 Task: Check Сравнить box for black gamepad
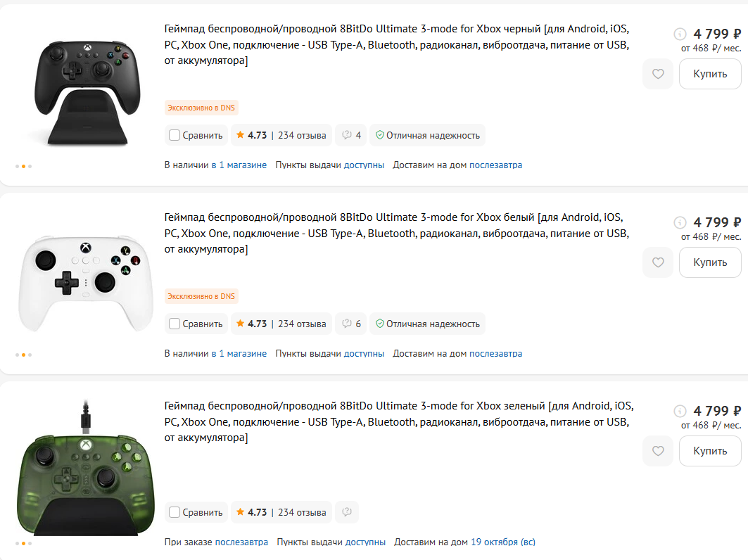point(175,135)
